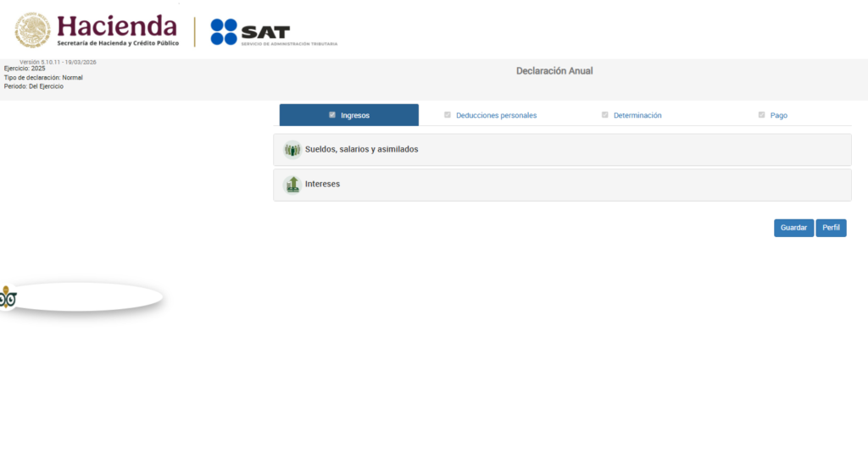The image size is (868, 459).
Task: Click the SAT blue circles logo
Action: (x=224, y=31)
